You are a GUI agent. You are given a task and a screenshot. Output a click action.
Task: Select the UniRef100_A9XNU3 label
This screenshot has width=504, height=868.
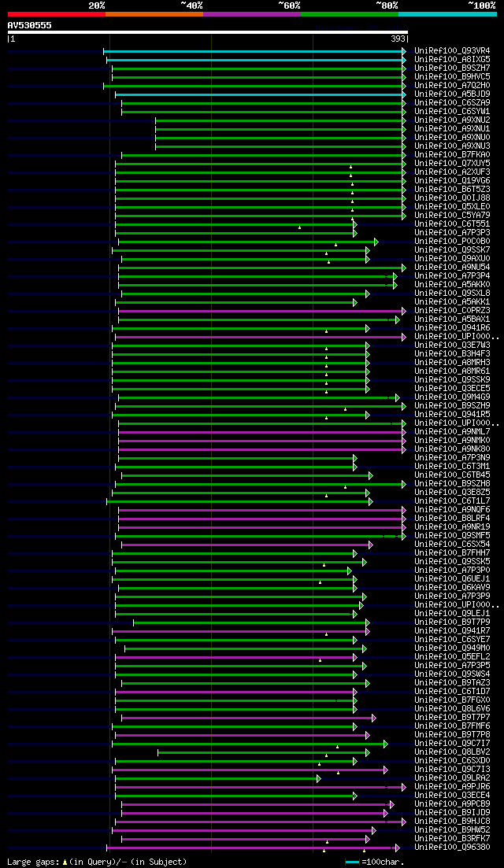(452, 146)
